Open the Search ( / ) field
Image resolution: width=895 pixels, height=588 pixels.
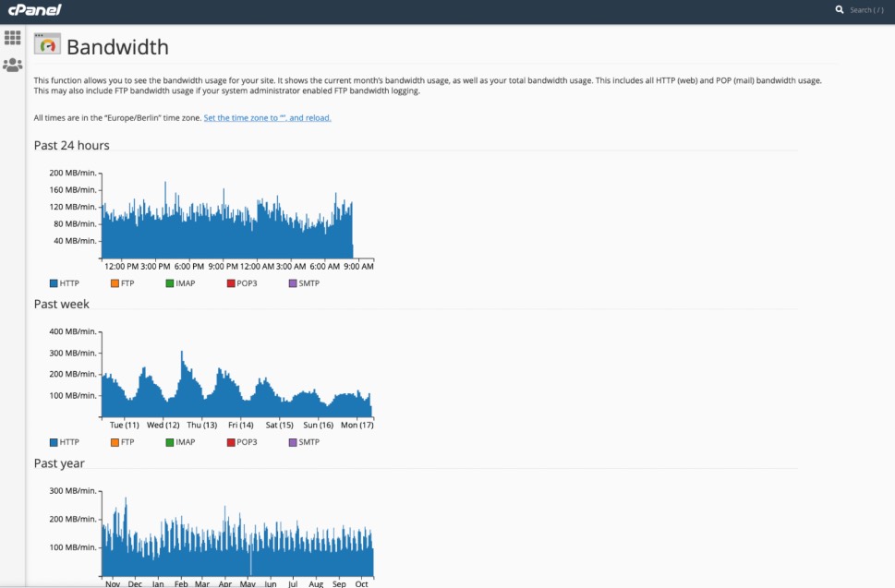click(866, 10)
